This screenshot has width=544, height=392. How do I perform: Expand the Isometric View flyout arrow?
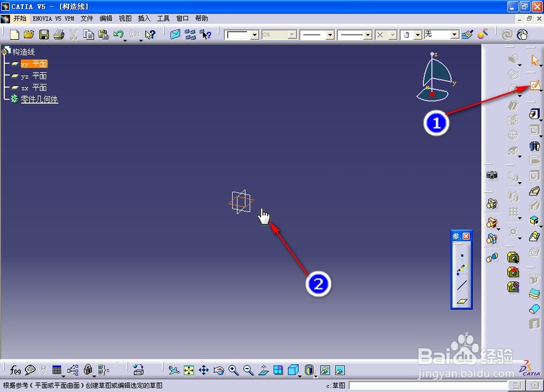[x=300, y=376]
